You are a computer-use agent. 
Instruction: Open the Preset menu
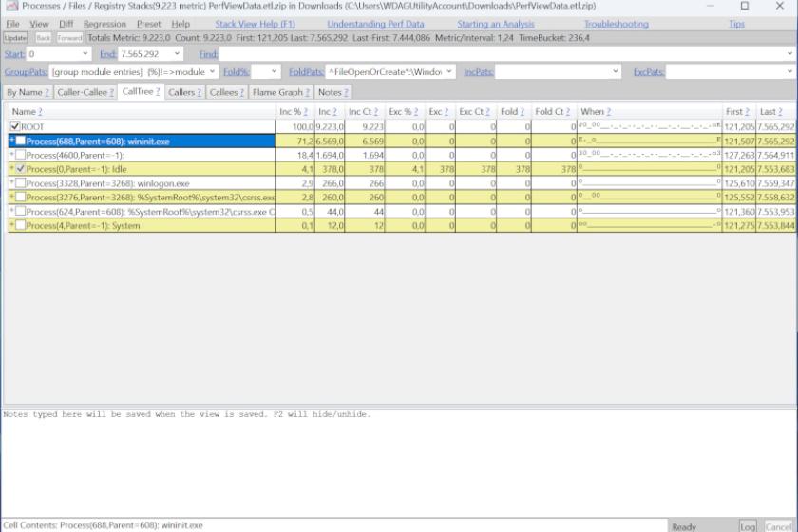point(148,24)
